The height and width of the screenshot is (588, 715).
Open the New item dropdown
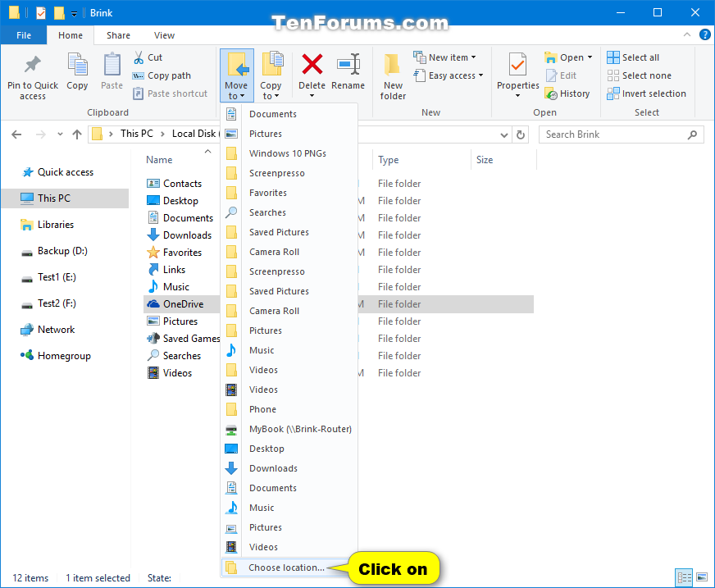coord(444,57)
